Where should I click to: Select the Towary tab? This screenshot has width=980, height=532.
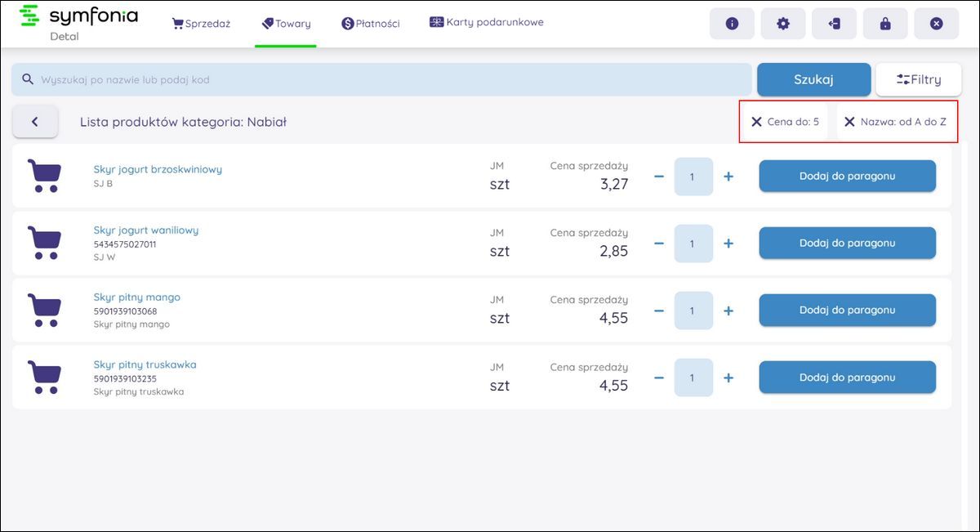(286, 24)
